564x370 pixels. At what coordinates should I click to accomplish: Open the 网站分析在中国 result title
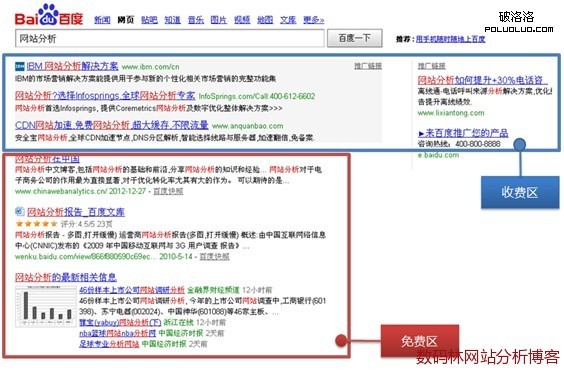point(47,158)
